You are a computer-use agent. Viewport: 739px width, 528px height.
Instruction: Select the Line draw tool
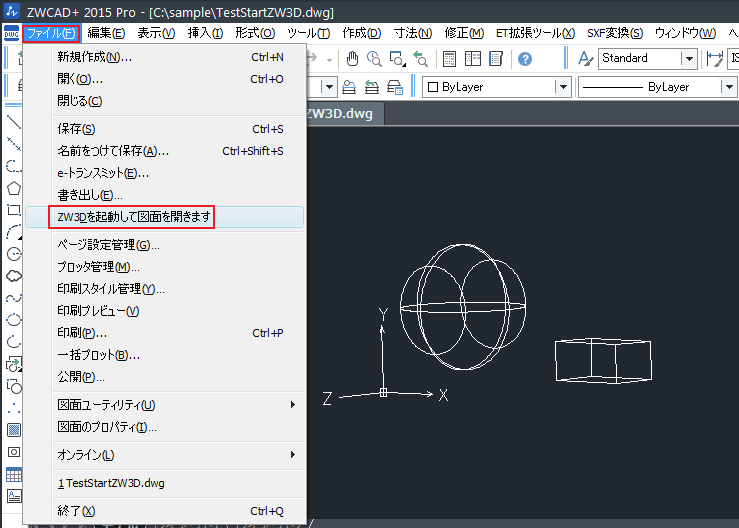click(14, 122)
